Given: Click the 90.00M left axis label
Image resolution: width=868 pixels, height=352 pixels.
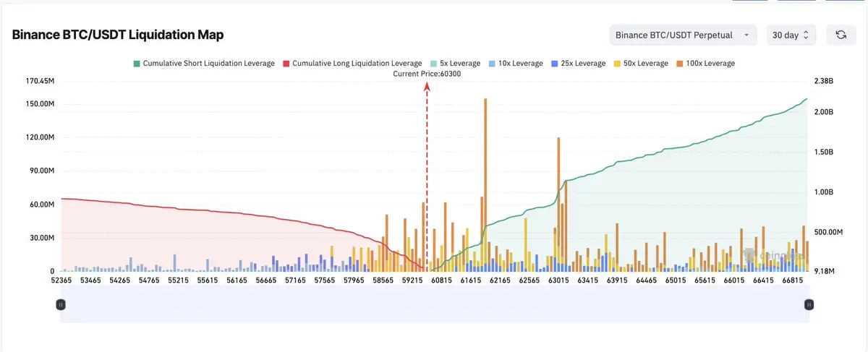Looking at the screenshot, I should click(41, 171).
